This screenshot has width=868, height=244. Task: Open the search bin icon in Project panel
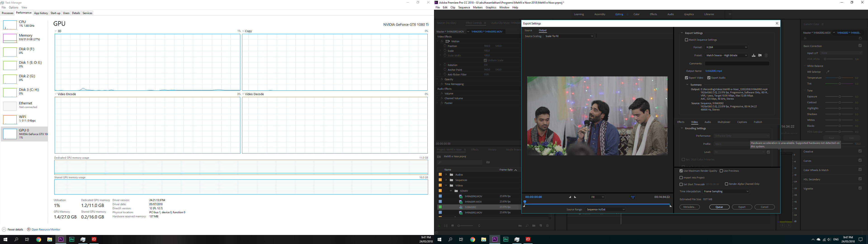(x=488, y=162)
